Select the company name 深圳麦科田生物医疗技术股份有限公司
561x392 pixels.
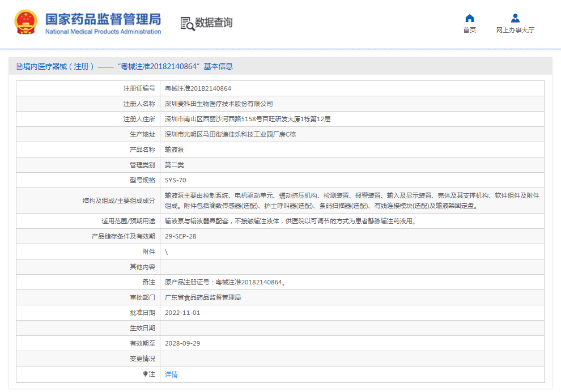point(221,104)
